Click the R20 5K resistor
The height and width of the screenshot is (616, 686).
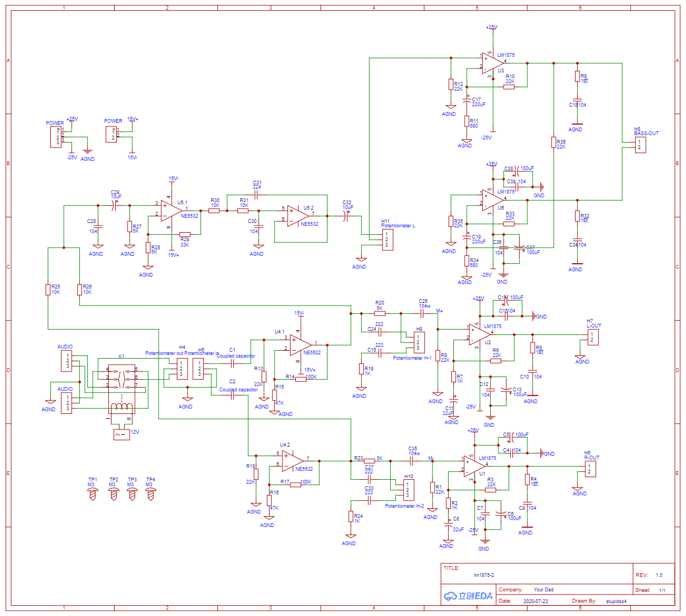point(380,313)
